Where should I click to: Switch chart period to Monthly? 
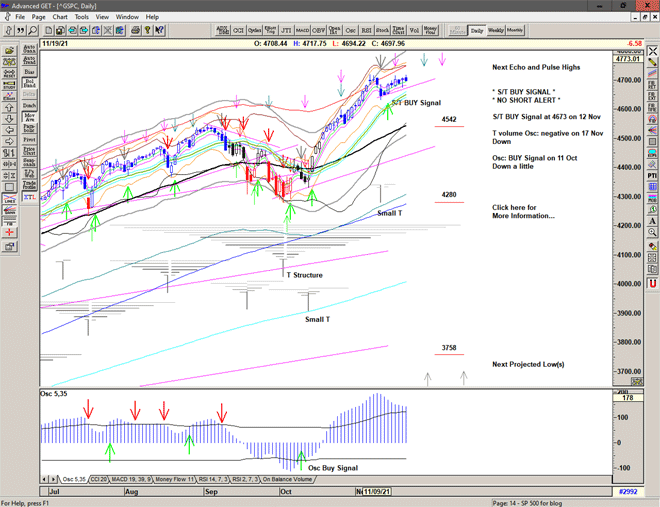tap(515, 30)
